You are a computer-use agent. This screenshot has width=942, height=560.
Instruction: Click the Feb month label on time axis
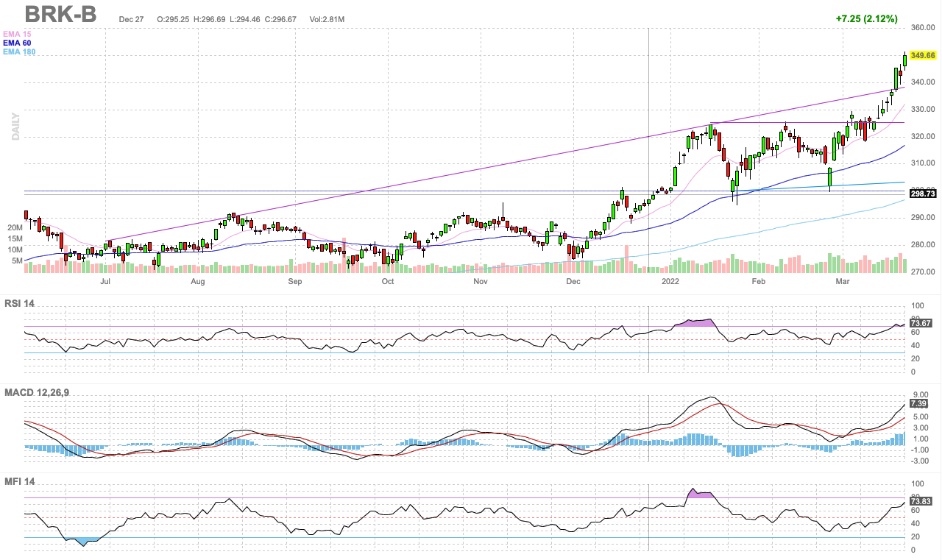pyautogui.click(x=759, y=281)
